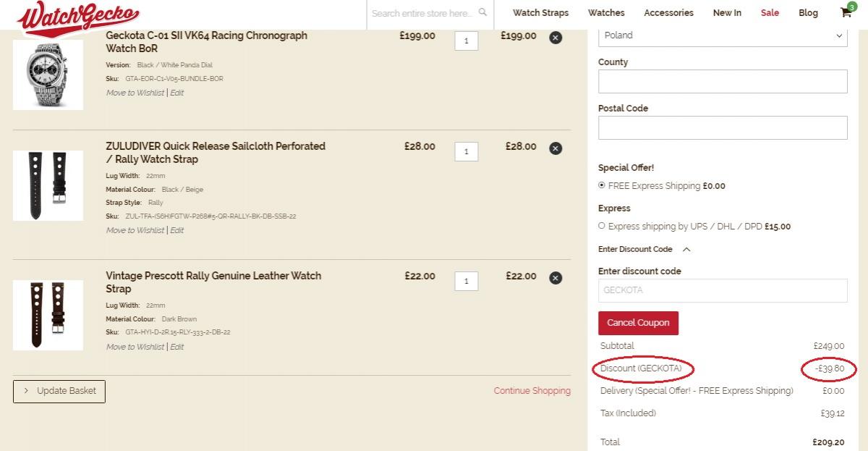This screenshot has height=451, width=868.
Task: Click quantity box for Vintage Prescott strap
Action: 467,281
